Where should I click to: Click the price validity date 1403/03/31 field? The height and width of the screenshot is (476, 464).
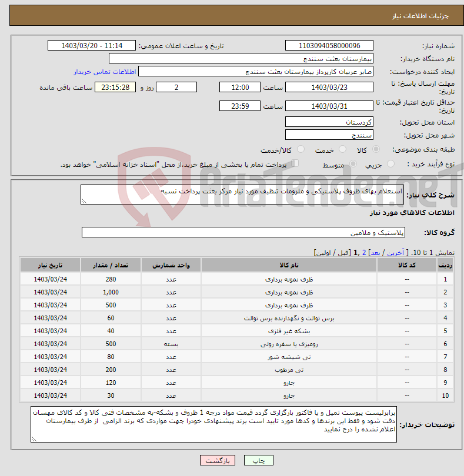(x=329, y=106)
